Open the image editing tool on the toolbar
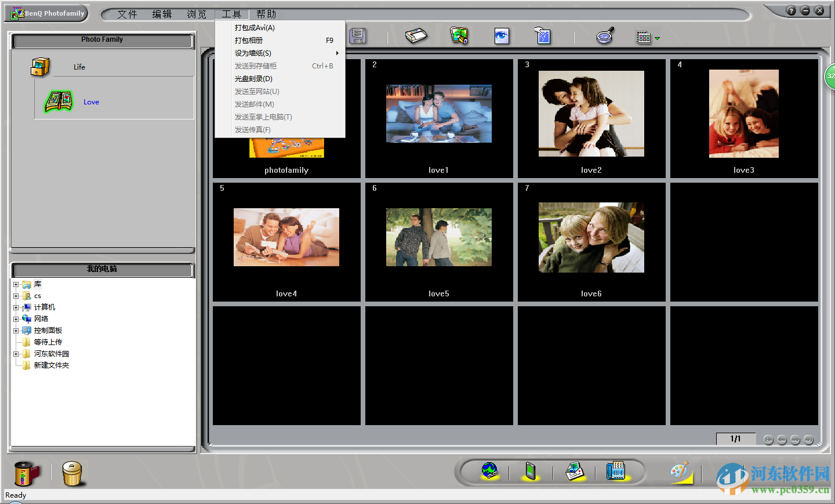 [x=459, y=36]
